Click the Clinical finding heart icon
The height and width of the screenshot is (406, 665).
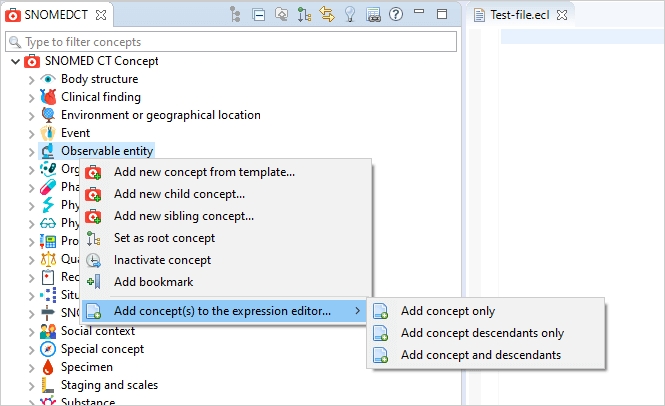[x=48, y=97]
